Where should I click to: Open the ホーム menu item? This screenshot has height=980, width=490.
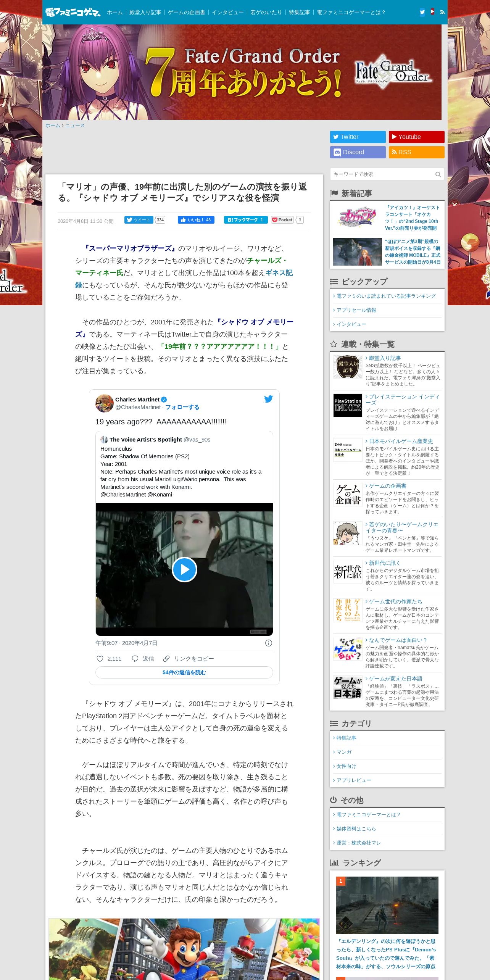click(115, 12)
